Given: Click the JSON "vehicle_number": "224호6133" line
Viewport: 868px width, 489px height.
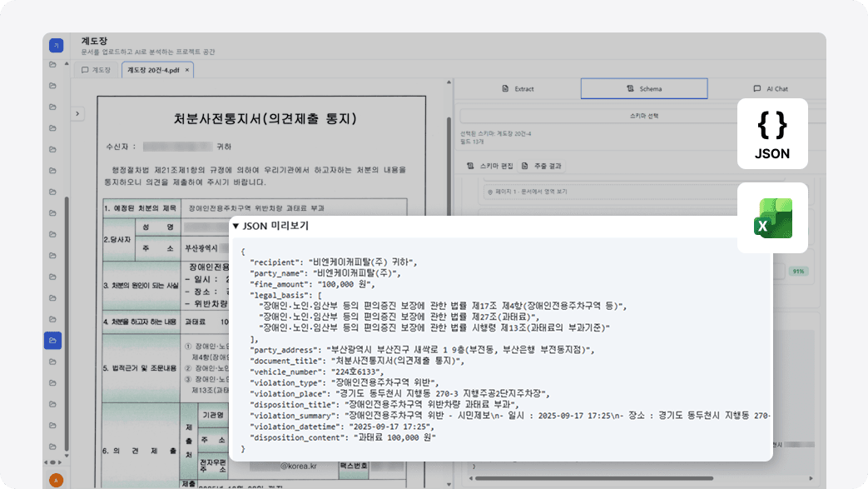Looking at the screenshot, I should 316,372.
